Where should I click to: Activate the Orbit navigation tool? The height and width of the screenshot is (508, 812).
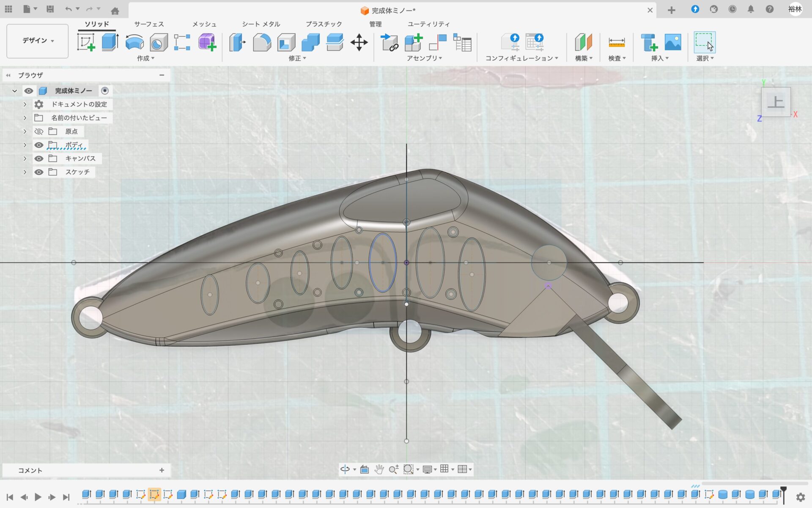345,469
